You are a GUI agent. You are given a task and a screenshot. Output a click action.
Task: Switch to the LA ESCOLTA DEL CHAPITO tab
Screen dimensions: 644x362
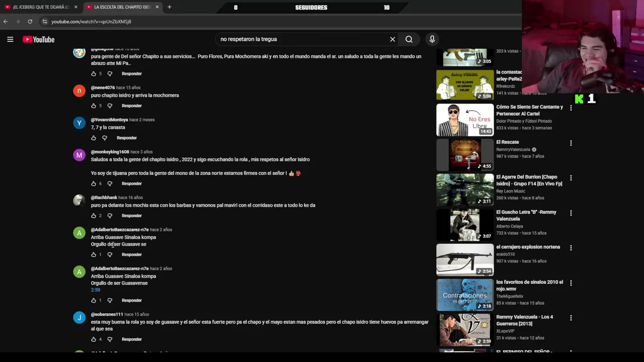coord(122,7)
